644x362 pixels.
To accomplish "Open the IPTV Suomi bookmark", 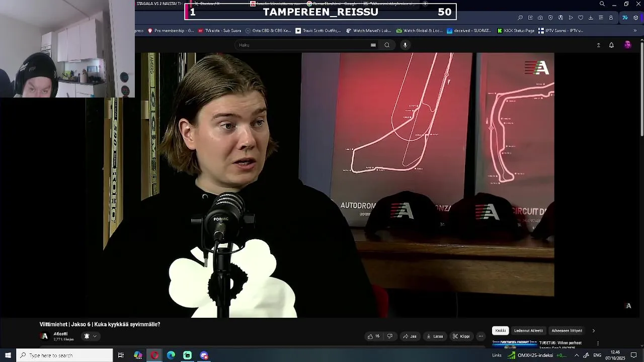I will point(560,31).
